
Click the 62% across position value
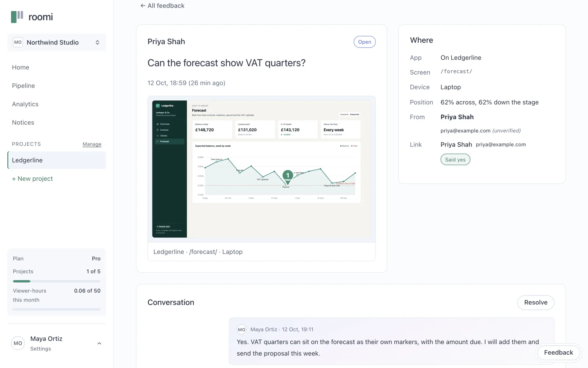[490, 102]
